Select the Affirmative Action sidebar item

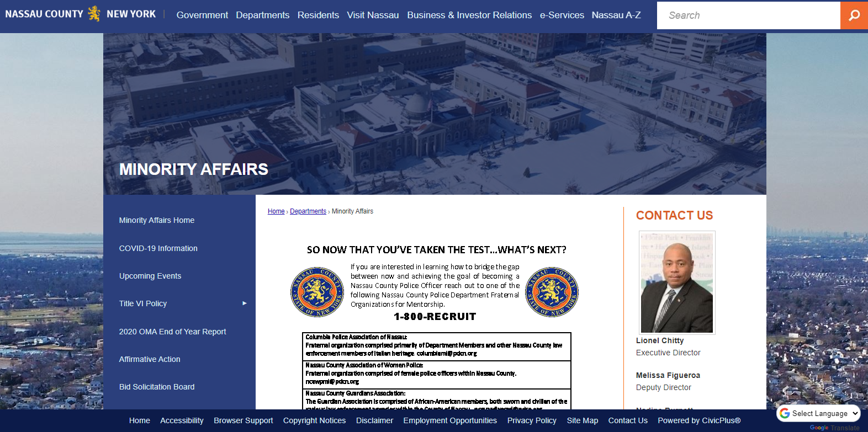(x=150, y=359)
